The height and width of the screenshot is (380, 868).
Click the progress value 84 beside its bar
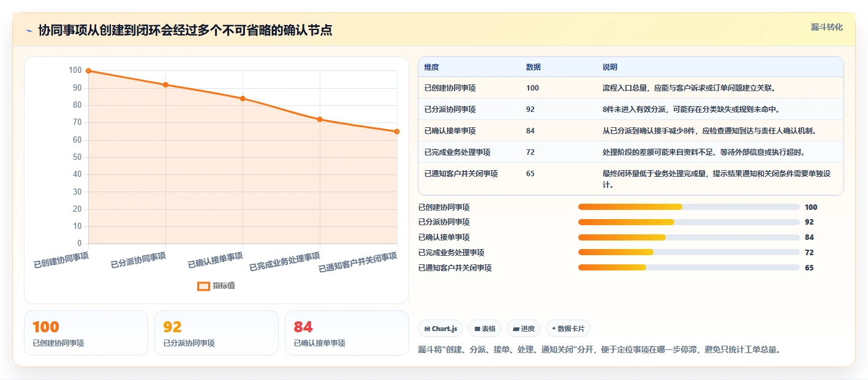809,237
